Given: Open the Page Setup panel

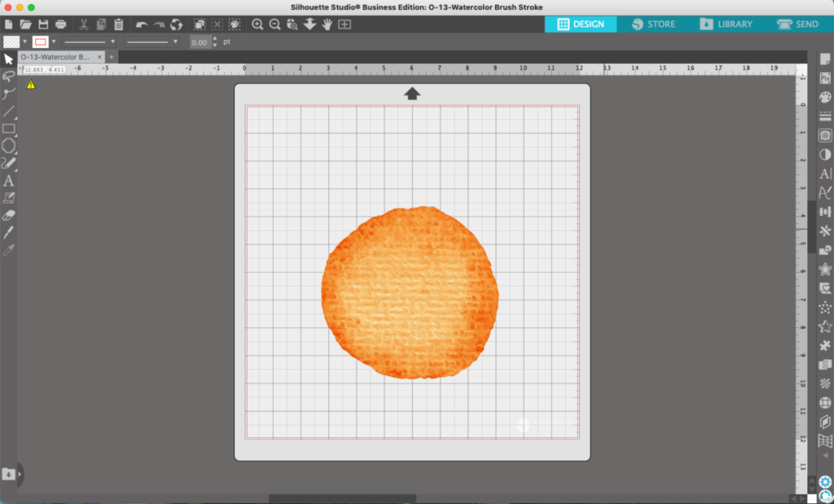Looking at the screenshot, I should coord(825,59).
